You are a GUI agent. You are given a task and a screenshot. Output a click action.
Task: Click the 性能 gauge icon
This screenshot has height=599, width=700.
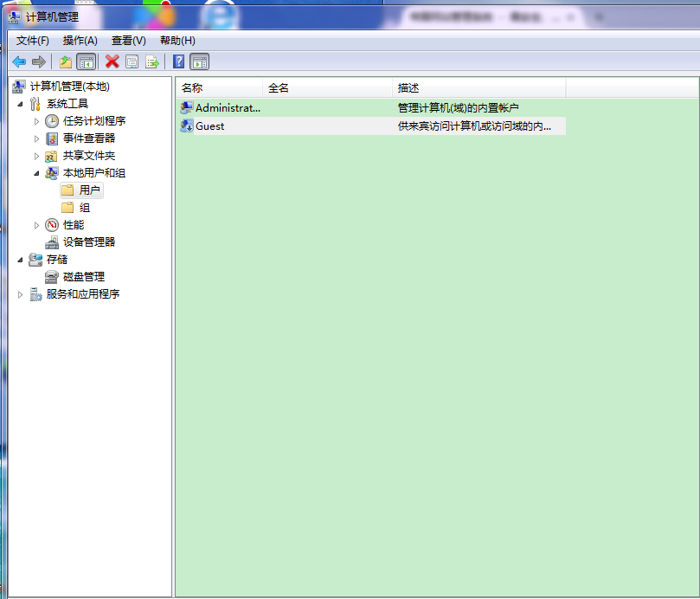[52, 225]
